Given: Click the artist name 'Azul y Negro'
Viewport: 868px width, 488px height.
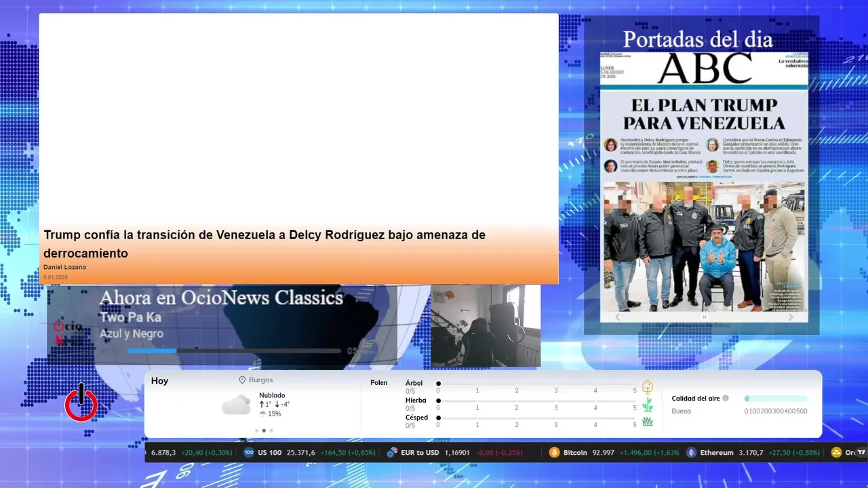Looking at the screenshot, I should (x=132, y=333).
